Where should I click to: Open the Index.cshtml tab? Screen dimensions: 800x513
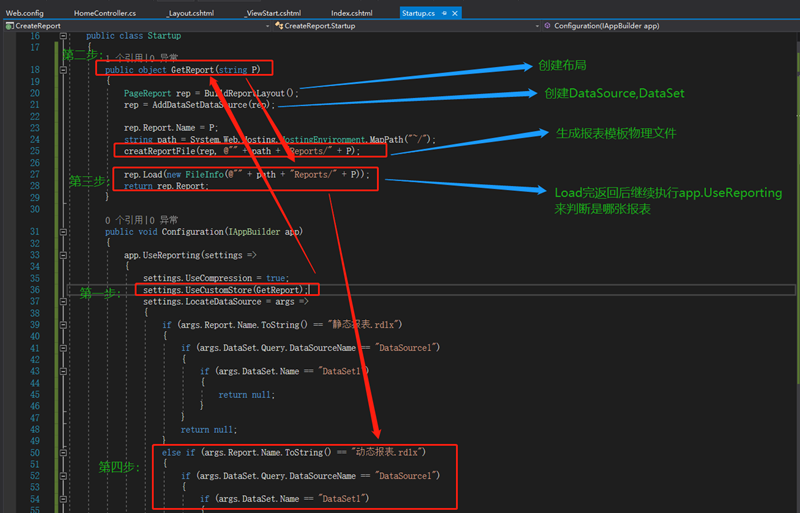[351, 12]
